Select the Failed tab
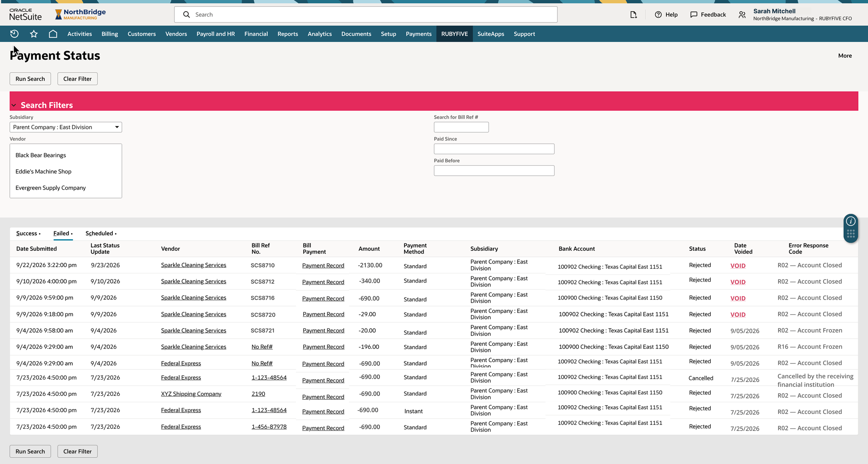The height and width of the screenshot is (464, 868). pyautogui.click(x=63, y=233)
